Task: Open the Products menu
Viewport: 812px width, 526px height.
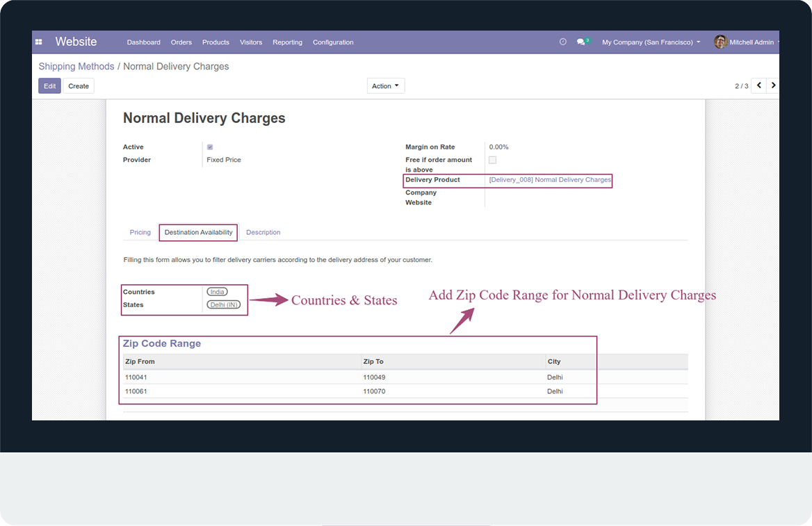Action: [216, 42]
